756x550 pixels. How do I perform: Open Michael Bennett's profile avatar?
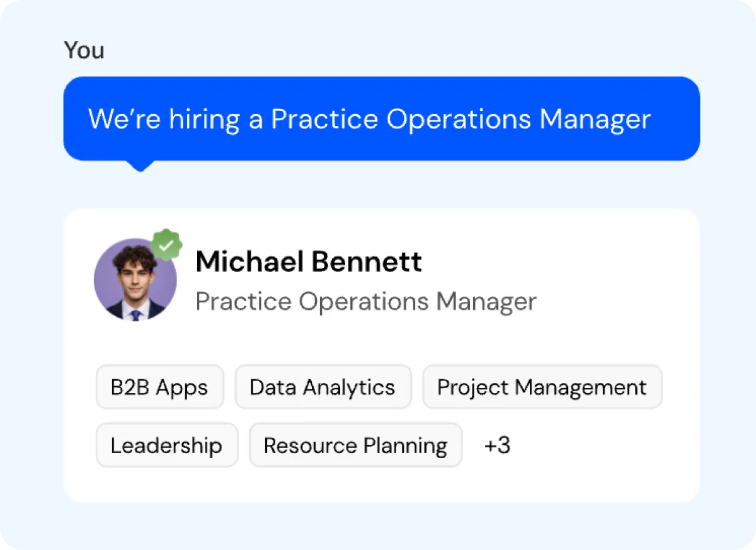point(135,279)
